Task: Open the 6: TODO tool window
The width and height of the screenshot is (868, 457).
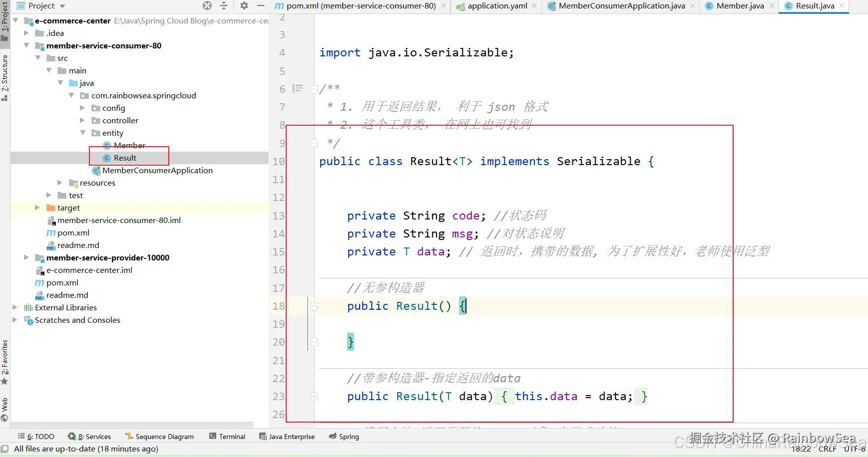Action: tap(36, 437)
